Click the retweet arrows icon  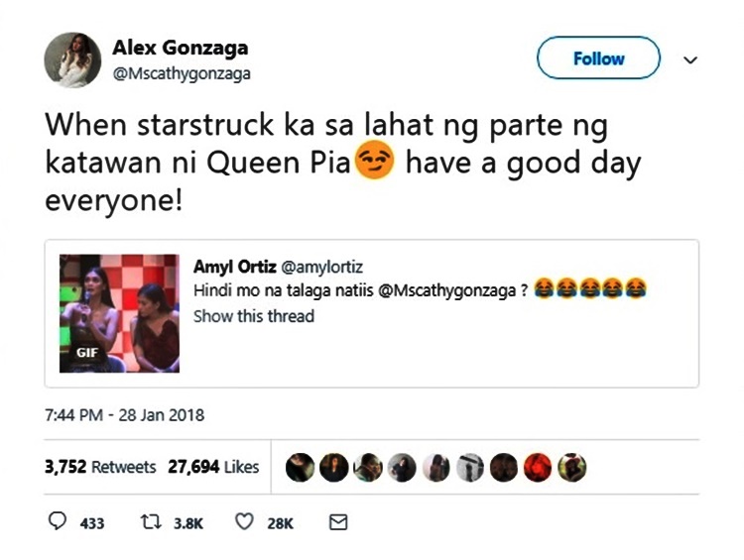pos(152,522)
